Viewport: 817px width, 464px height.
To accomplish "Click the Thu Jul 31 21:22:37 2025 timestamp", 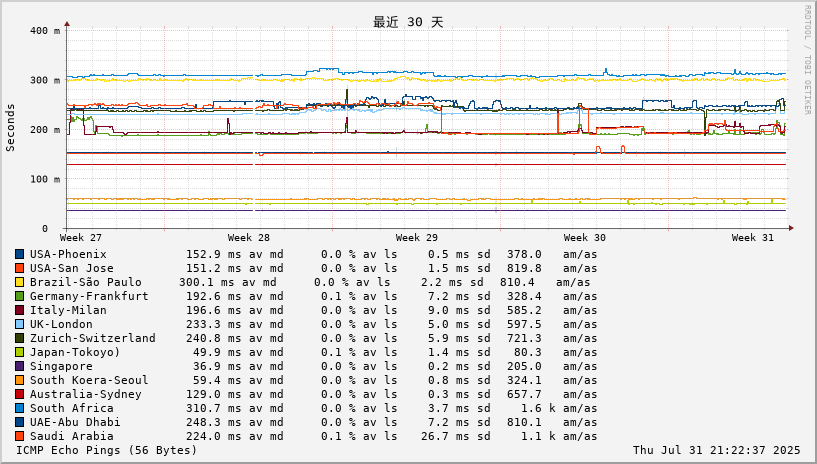I will tap(716, 450).
